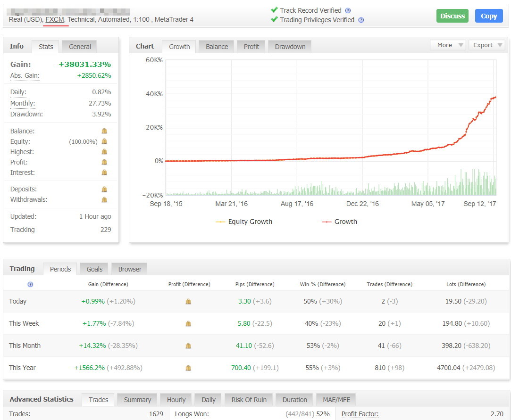Viewport: 511px width, 420px height.
Task: Click the green Discuss button
Action: click(x=452, y=16)
